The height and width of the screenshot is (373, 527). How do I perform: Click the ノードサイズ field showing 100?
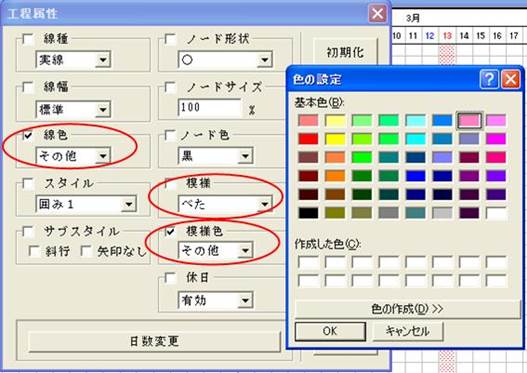[x=210, y=108]
